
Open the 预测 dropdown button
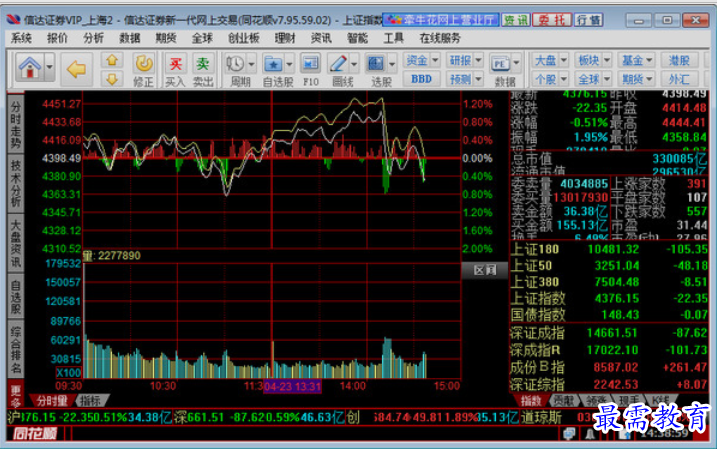click(465, 79)
